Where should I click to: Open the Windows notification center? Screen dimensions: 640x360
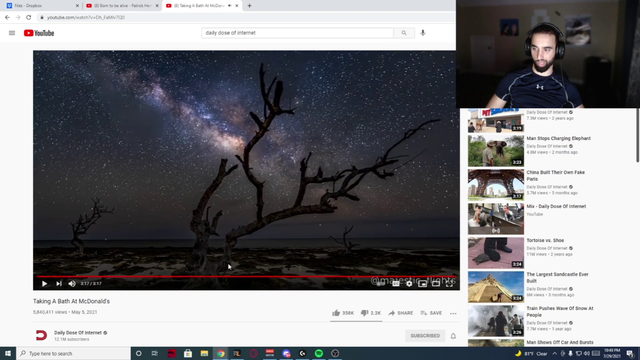pyautogui.click(x=630, y=353)
